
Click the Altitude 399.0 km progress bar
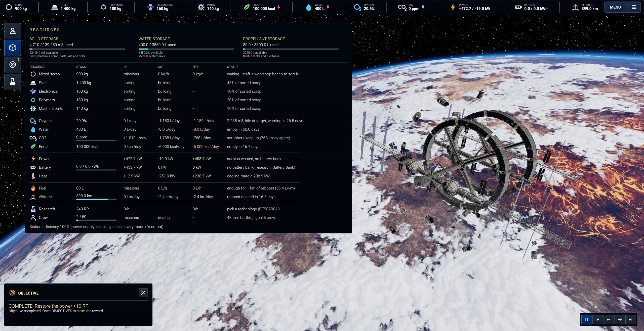coord(96,199)
